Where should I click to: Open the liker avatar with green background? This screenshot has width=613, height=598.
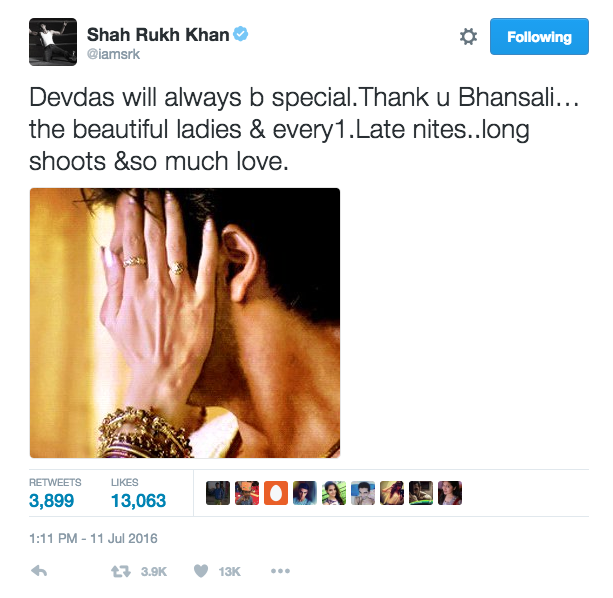[x=334, y=493]
